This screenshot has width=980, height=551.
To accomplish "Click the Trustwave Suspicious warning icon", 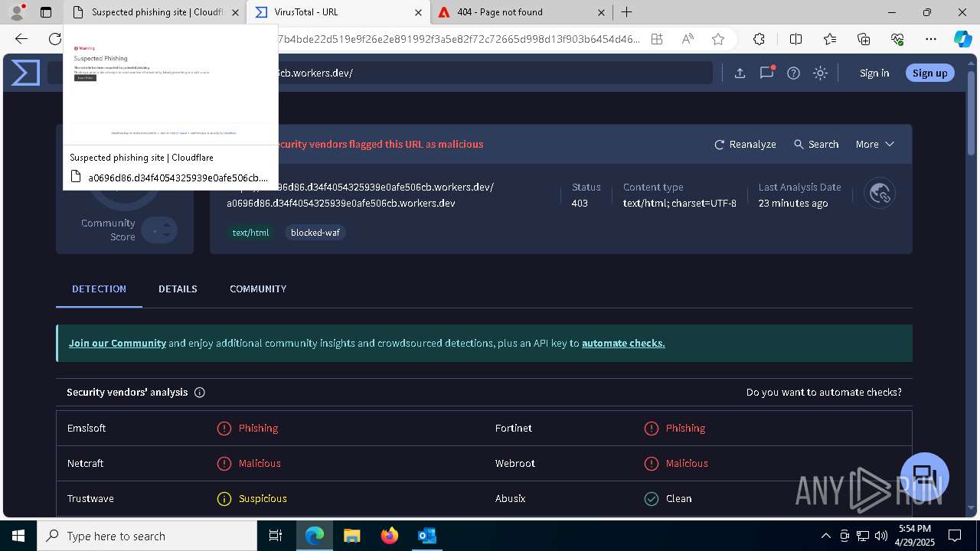I will (224, 499).
